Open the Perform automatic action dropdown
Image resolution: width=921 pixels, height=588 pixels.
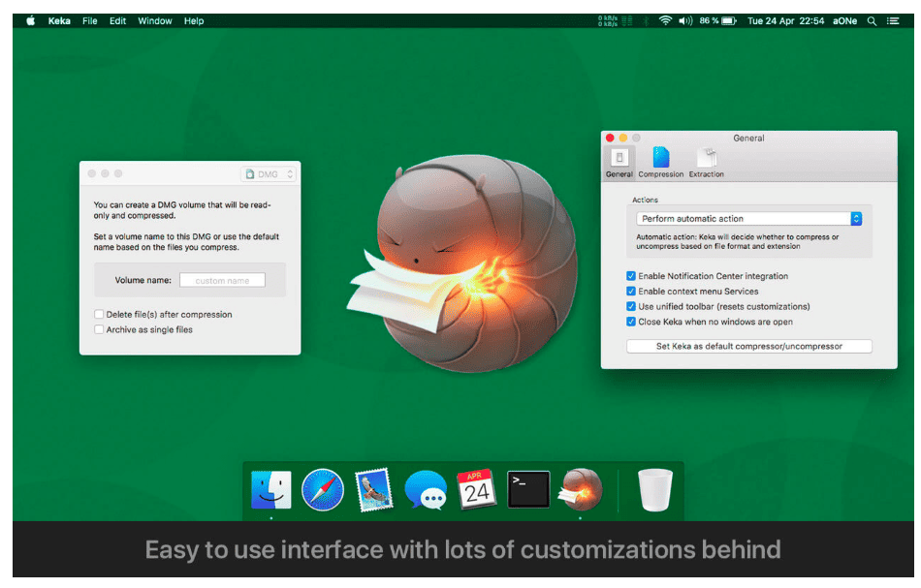[x=748, y=219]
